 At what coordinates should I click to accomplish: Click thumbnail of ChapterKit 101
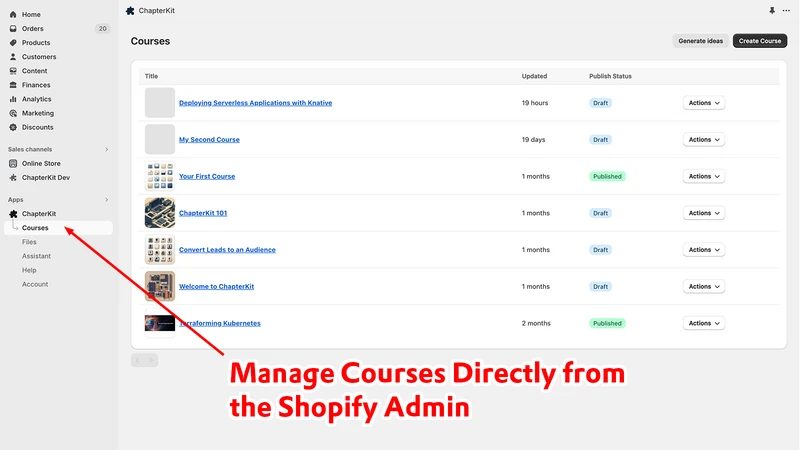click(160, 213)
